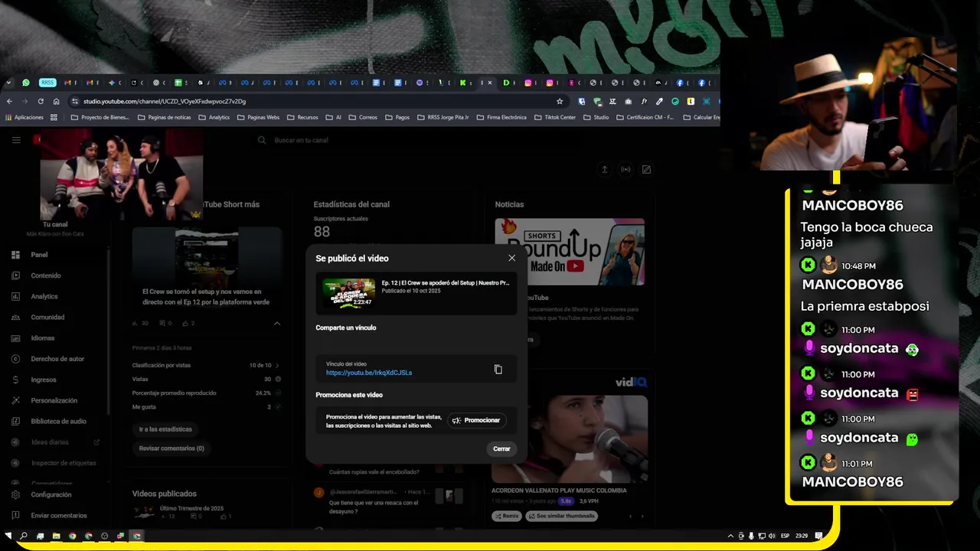This screenshot has height=551, width=980.
Task: Click the Windows Start button in the taskbar
Action: coord(8,536)
